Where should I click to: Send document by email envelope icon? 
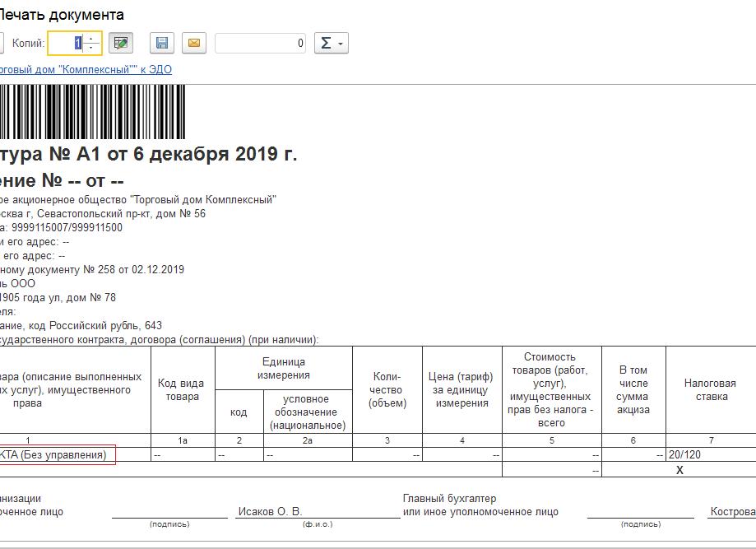(x=194, y=43)
